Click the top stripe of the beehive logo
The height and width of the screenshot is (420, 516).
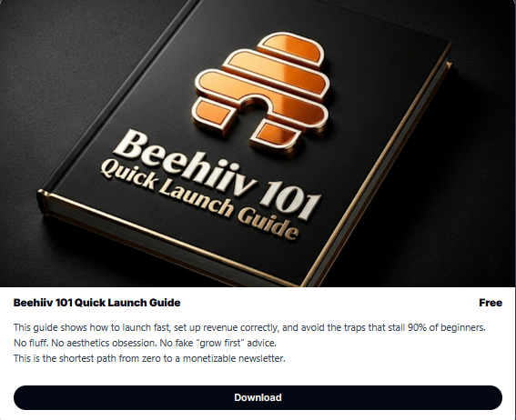pos(290,47)
